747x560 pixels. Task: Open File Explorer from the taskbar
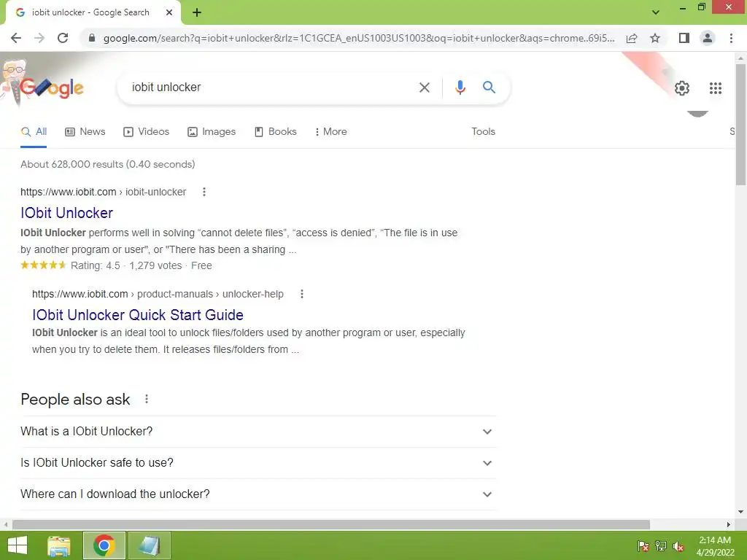[59, 545]
